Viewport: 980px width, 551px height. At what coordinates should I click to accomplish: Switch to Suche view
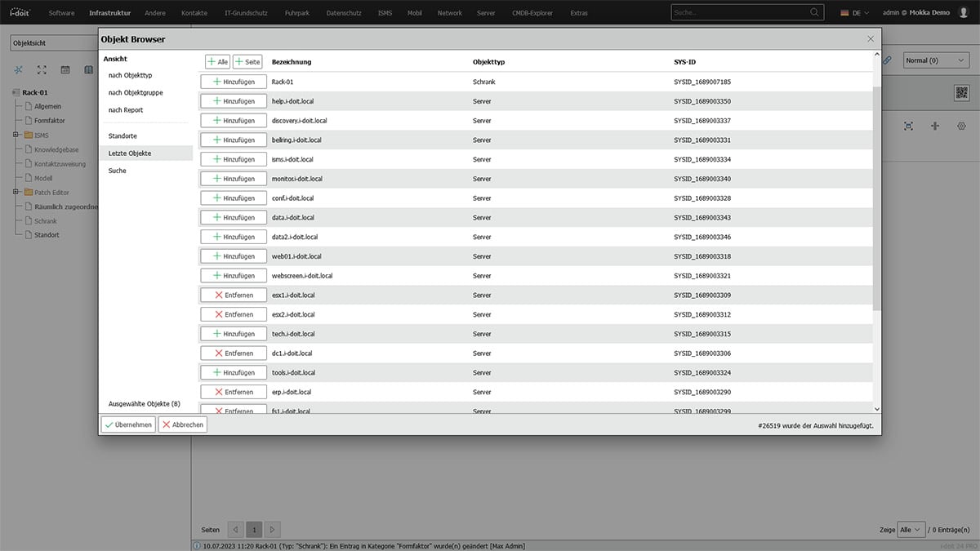click(x=118, y=171)
